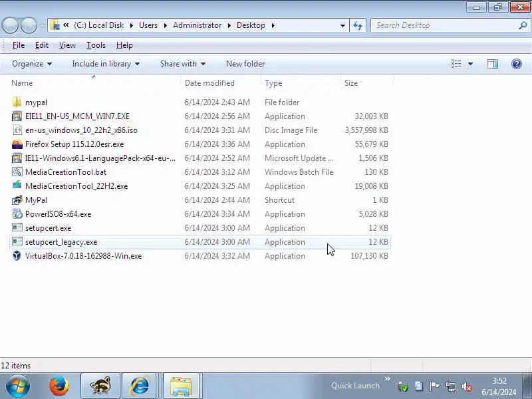Click the IE11 LanguagePack update package icon

click(17, 158)
